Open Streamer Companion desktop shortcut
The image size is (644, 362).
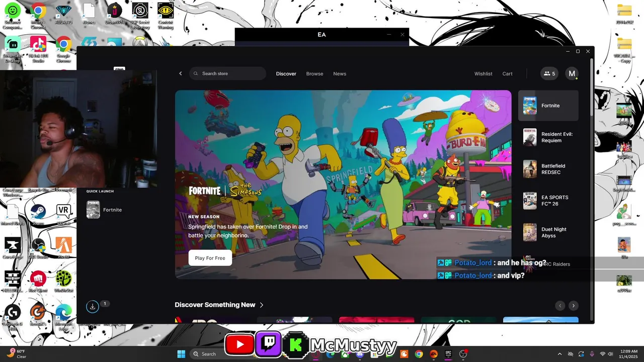pyautogui.click(x=13, y=15)
